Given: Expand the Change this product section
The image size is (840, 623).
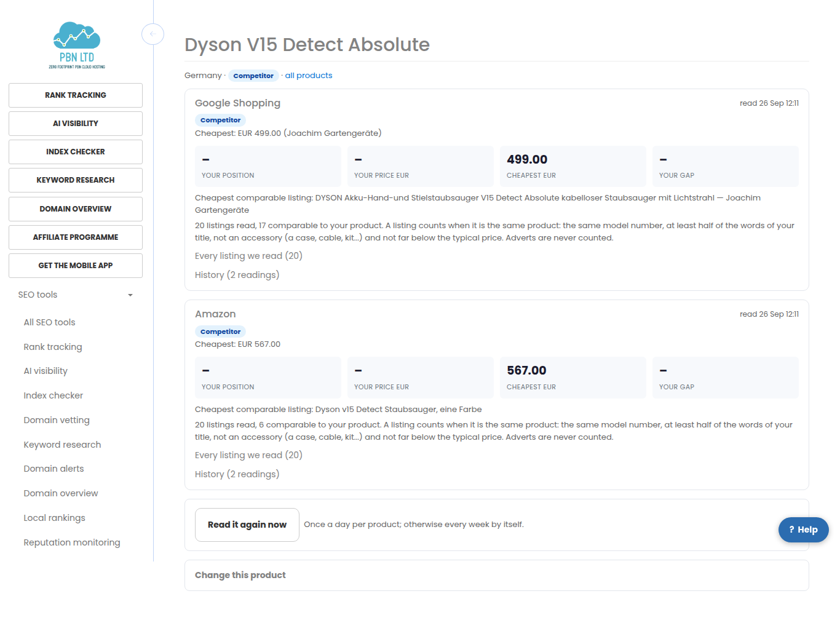Looking at the screenshot, I should coord(240,575).
